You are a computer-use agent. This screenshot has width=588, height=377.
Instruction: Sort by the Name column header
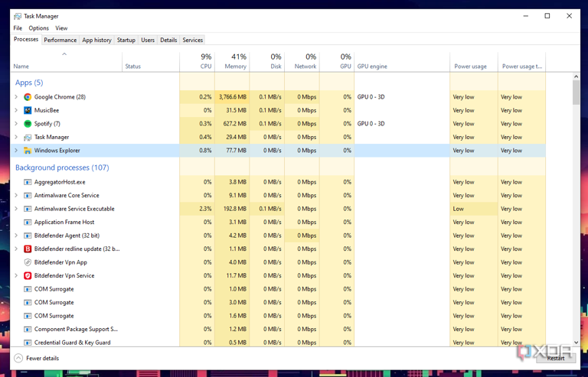point(66,61)
